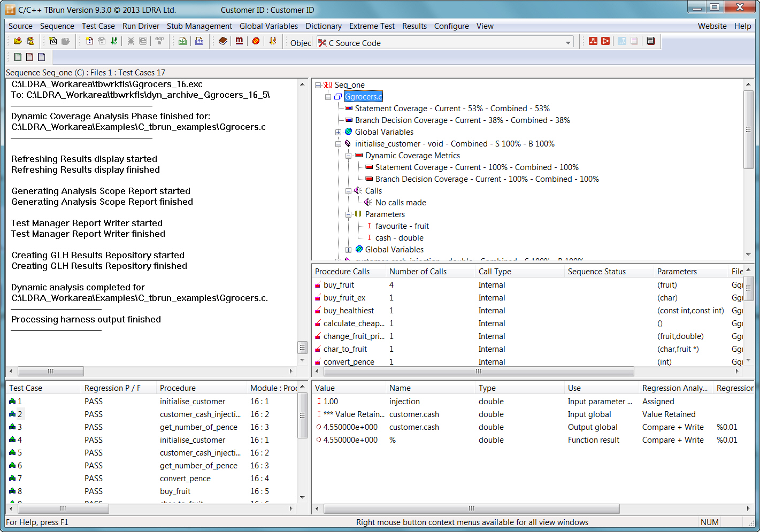Screen dimensions: 760x532
Task: Click the blue document icon in second toolbar row
Action: pos(42,57)
